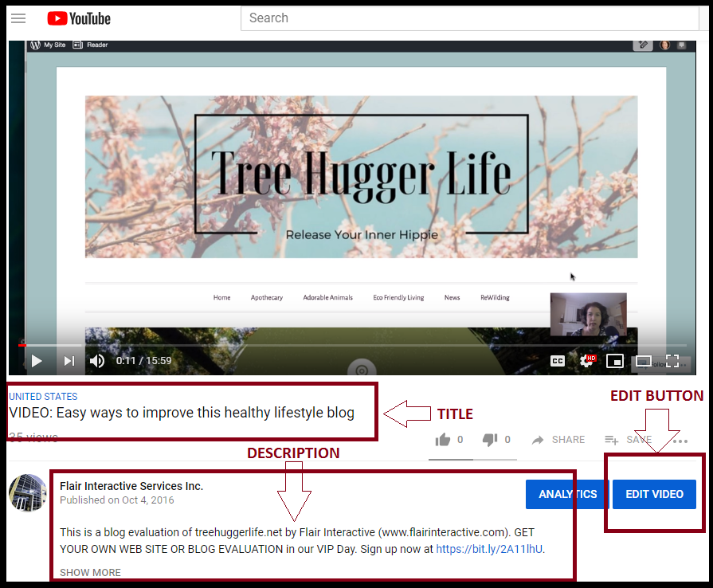Open the three-dot more actions menu
This screenshot has height=588, width=713.
click(680, 439)
